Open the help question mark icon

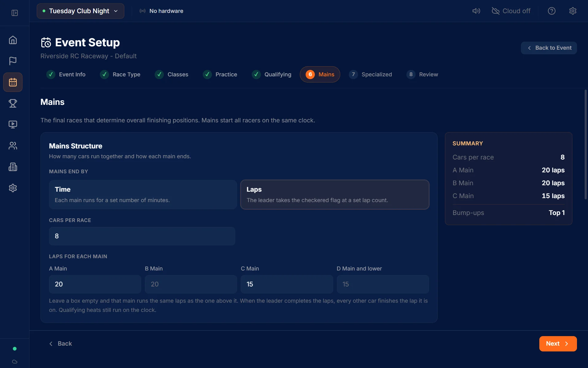tap(552, 11)
